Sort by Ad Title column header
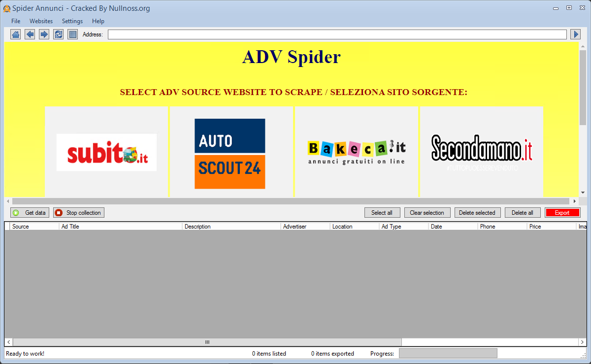Screen dimensions: 591x364 tap(121, 227)
